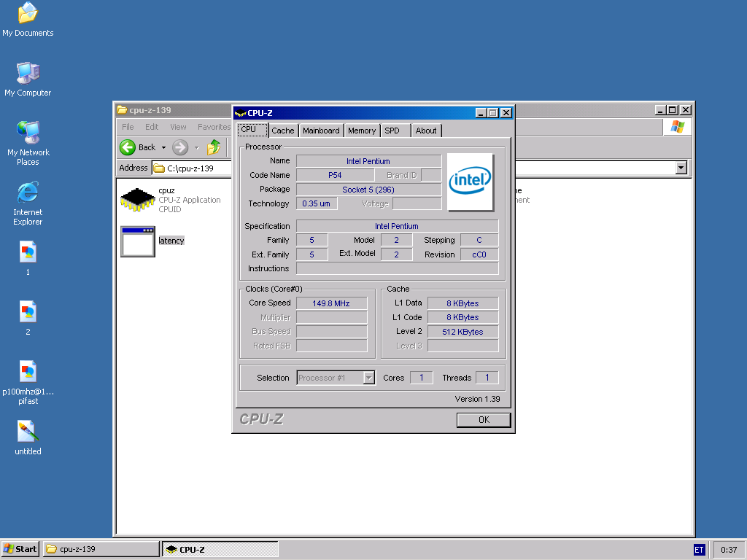Open the Forward history dropdown arrow
This screenshot has width=747, height=560.
click(x=197, y=147)
